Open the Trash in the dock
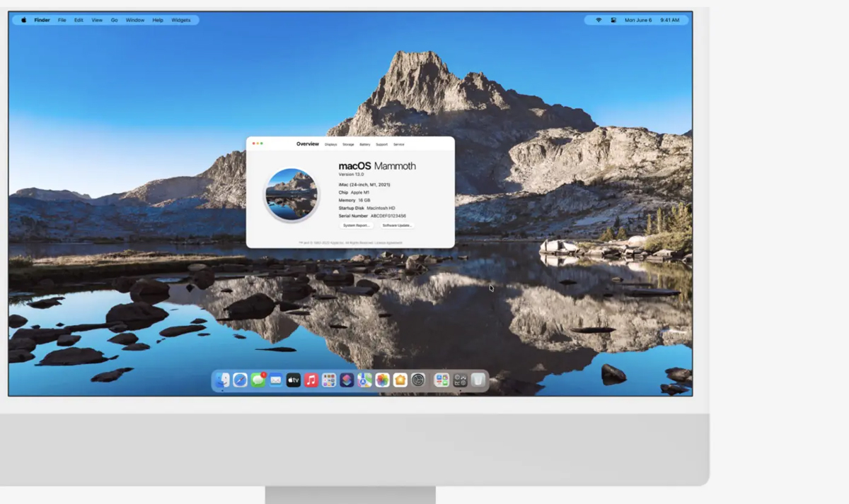Image resolution: width=849 pixels, height=504 pixels. coord(478,380)
